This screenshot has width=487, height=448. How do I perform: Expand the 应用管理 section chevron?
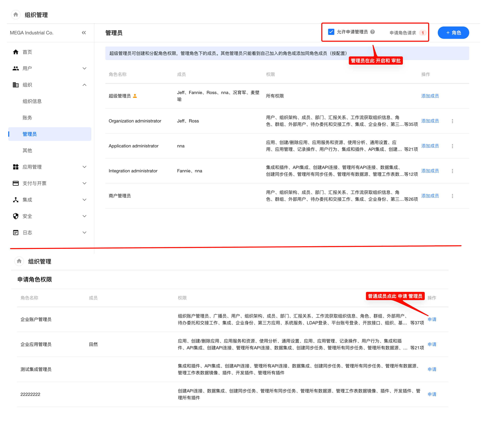click(x=84, y=167)
